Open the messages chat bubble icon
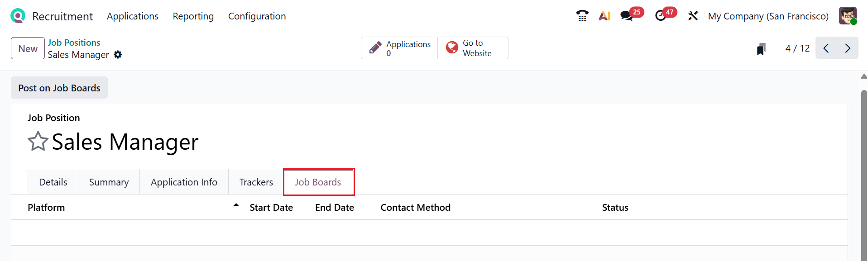The image size is (868, 261). (627, 16)
